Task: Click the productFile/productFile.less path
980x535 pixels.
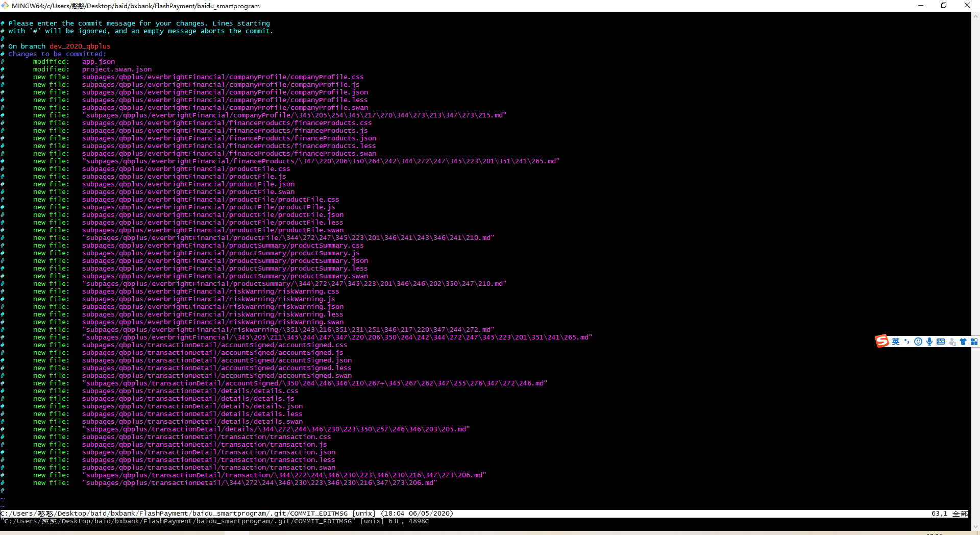Action: point(213,223)
